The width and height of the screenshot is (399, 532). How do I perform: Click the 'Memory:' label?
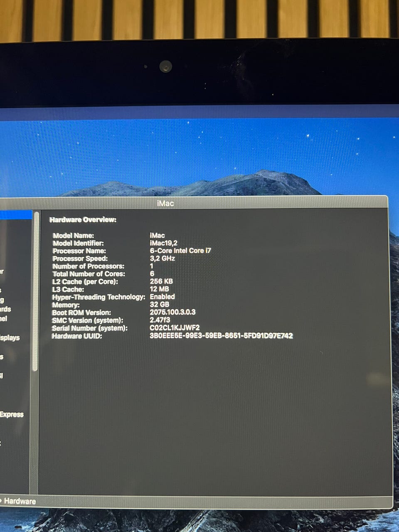(x=66, y=305)
